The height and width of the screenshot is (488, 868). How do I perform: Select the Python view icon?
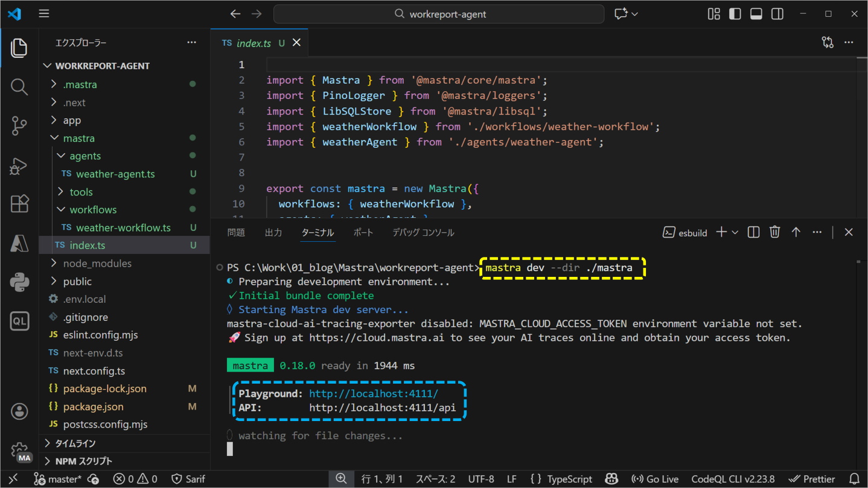coord(19,281)
